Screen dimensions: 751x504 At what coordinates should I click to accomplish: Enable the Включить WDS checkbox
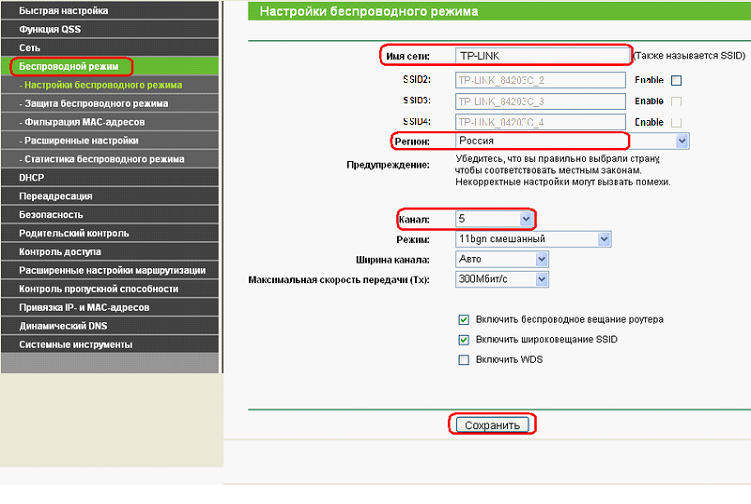pyautogui.click(x=464, y=360)
